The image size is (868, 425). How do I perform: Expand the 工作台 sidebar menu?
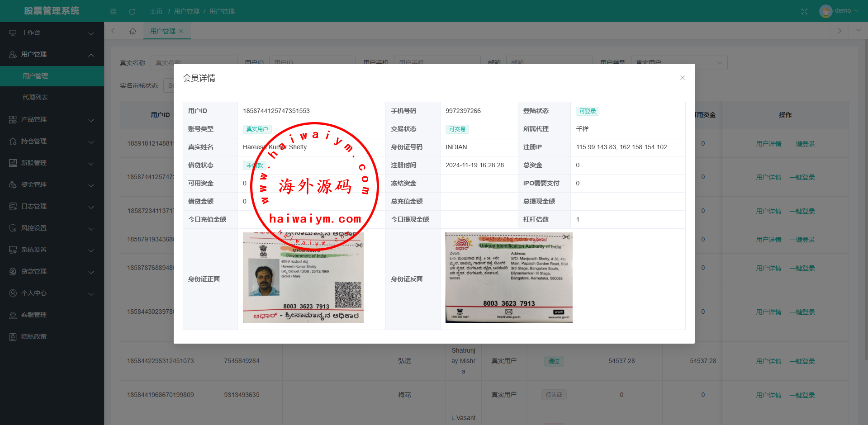point(52,33)
